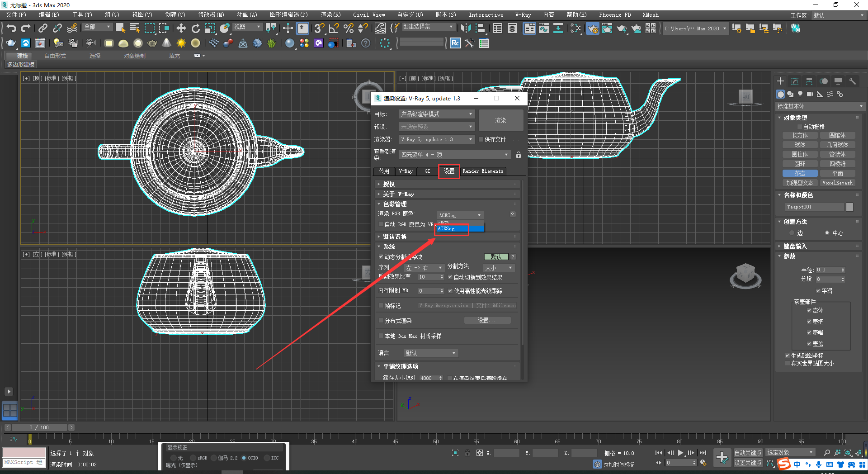This screenshot has width=868, height=474.
Task: Select the Shapes category icon
Action: [x=790, y=94]
